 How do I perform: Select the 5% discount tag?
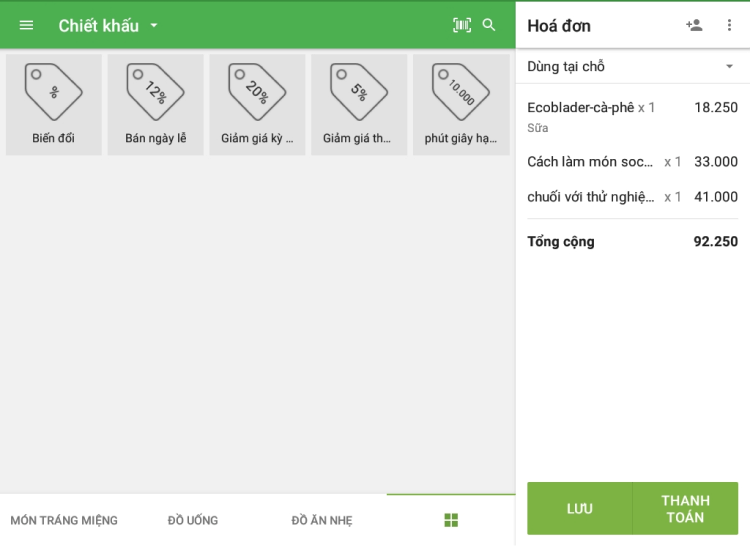359,104
